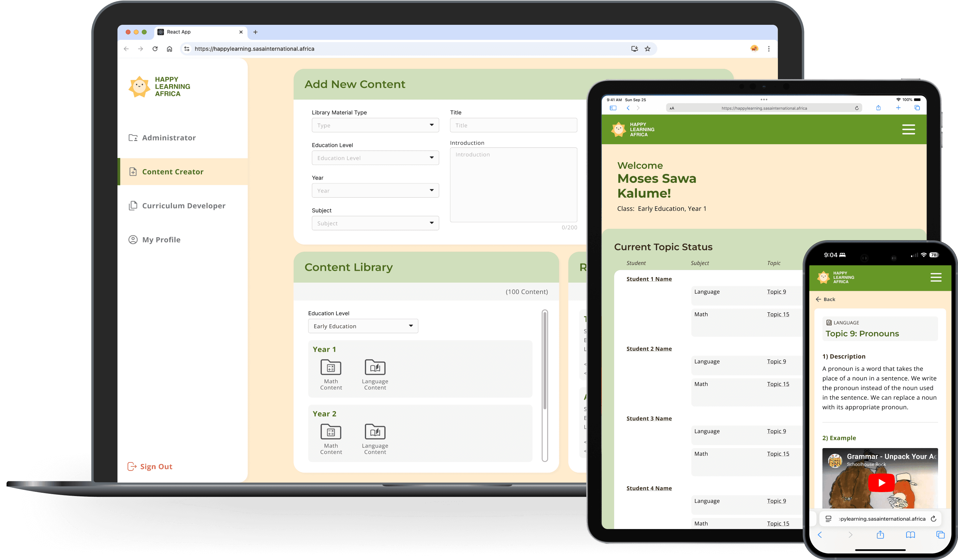Expand the Library Material Type dropdown
Viewport: 958px width, 560px height.
coord(375,125)
